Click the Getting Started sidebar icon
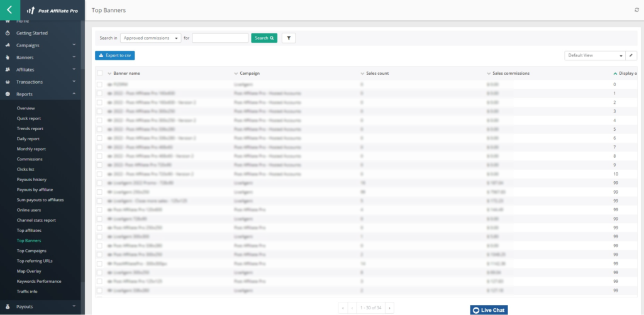The image size is (644, 315). (8, 33)
